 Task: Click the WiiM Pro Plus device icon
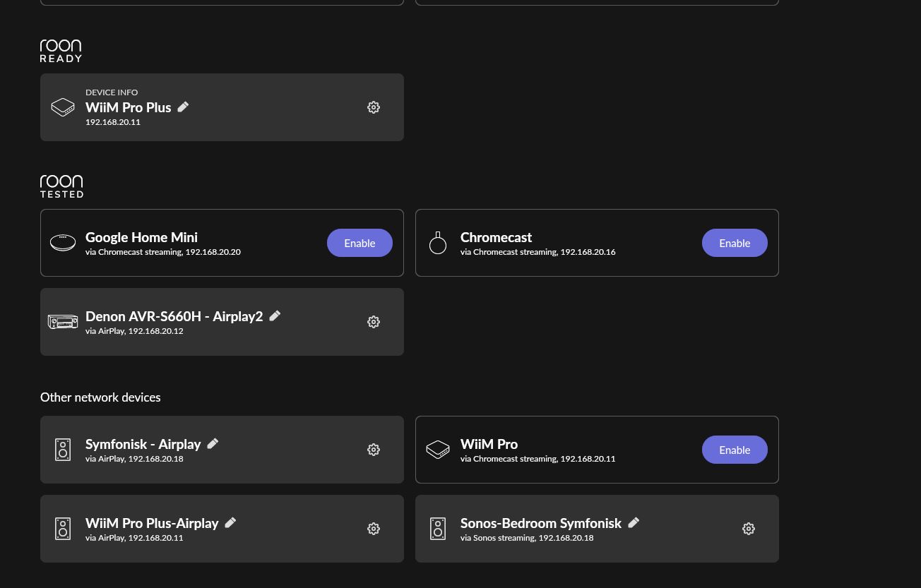[x=63, y=107]
